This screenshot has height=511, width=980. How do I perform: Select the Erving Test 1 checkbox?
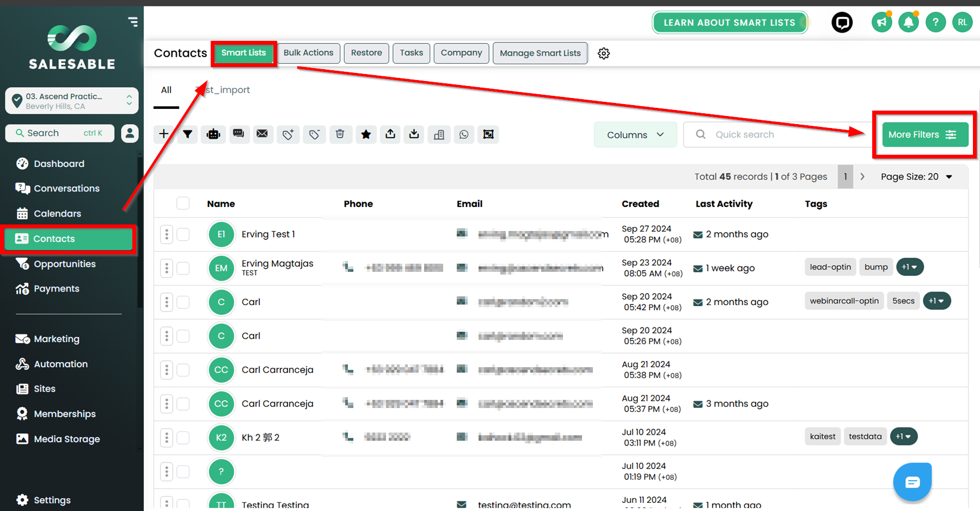point(183,234)
